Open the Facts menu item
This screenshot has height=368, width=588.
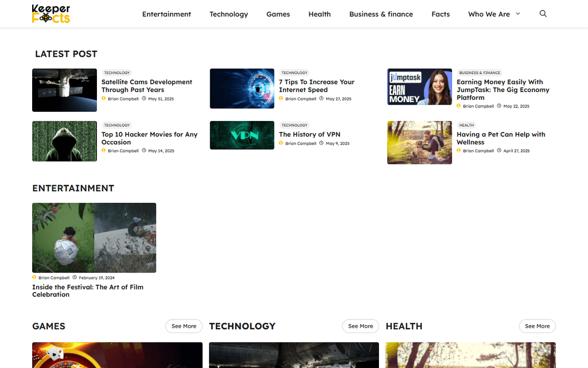[x=440, y=14]
